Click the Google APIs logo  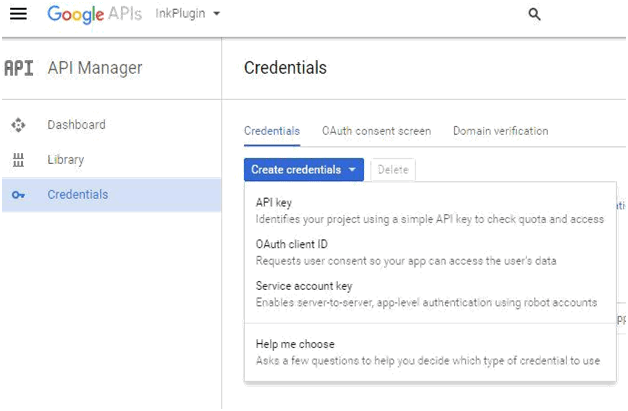95,14
